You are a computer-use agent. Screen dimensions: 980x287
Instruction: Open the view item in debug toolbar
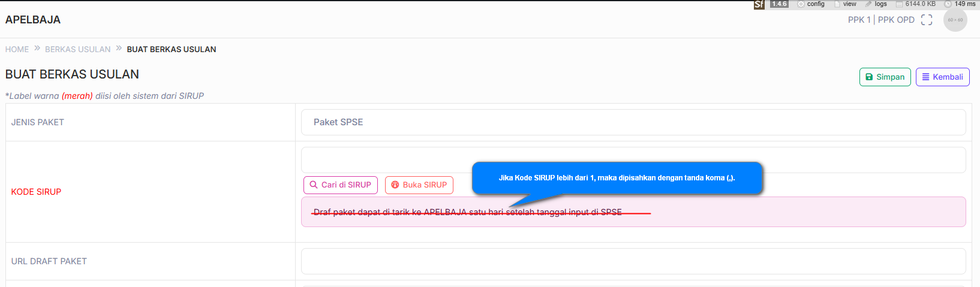[846, 4]
